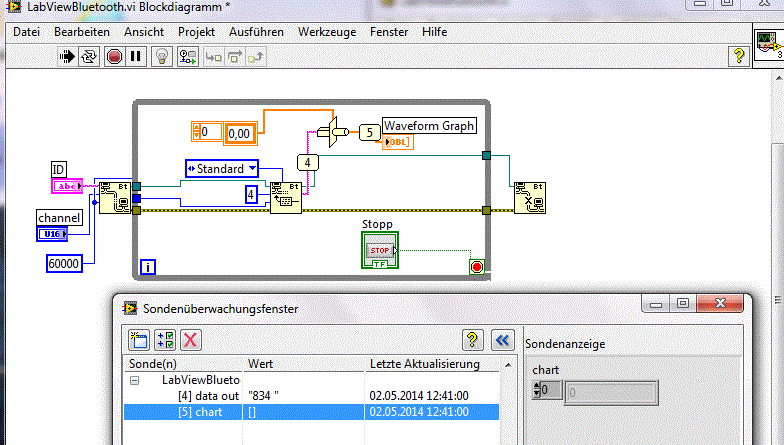Click the Step Into toolbar button

click(214, 57)
